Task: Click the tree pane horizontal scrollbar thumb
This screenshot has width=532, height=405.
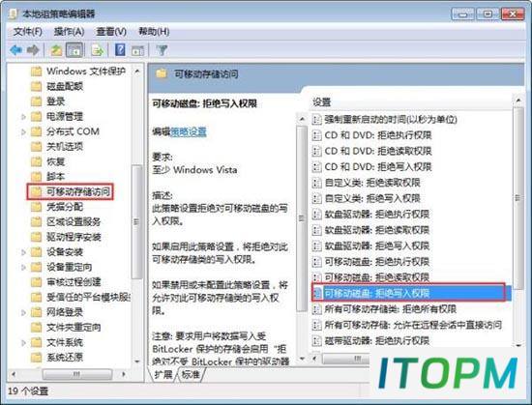Action: [77, 374]
